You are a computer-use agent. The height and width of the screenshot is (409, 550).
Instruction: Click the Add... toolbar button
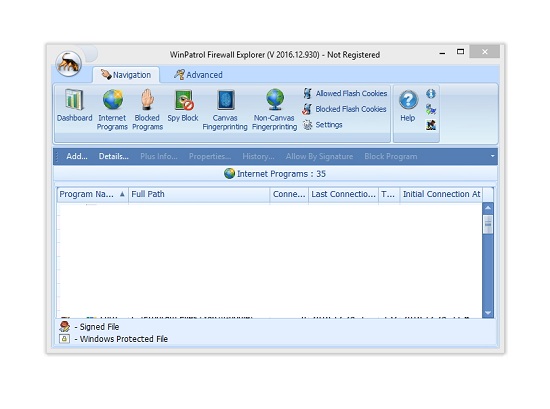77,156
